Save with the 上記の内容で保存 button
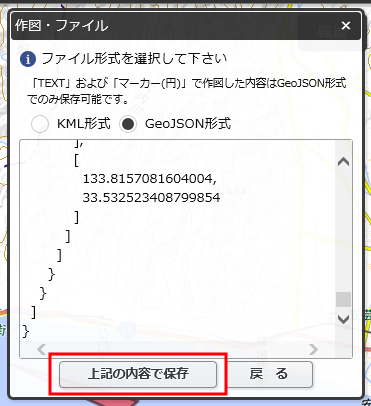 [x=138, y=374]
